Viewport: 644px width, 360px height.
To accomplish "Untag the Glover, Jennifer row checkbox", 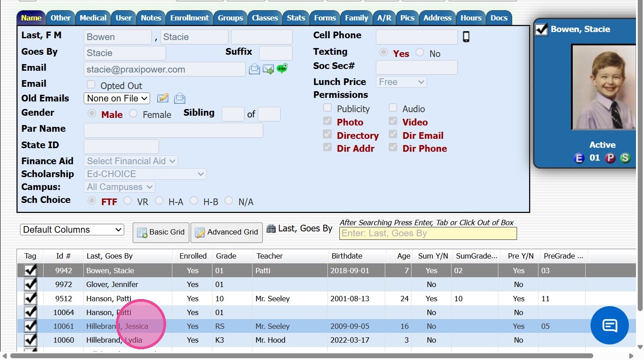I will pyautogui.click(x=30, y=284).
